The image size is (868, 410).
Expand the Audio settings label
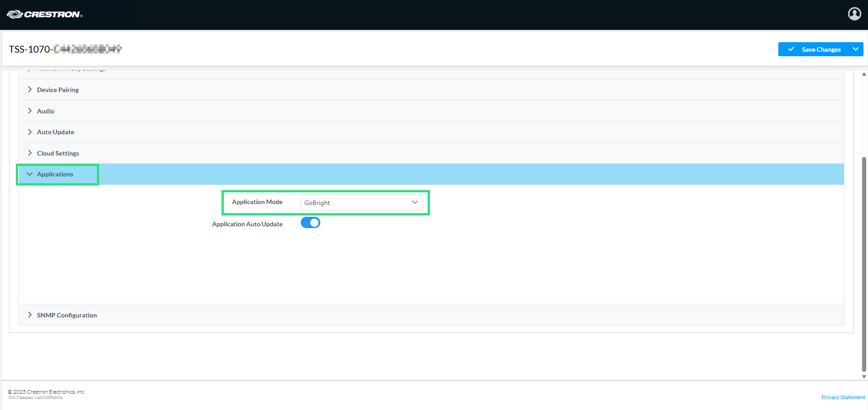(x=46, y=111)
